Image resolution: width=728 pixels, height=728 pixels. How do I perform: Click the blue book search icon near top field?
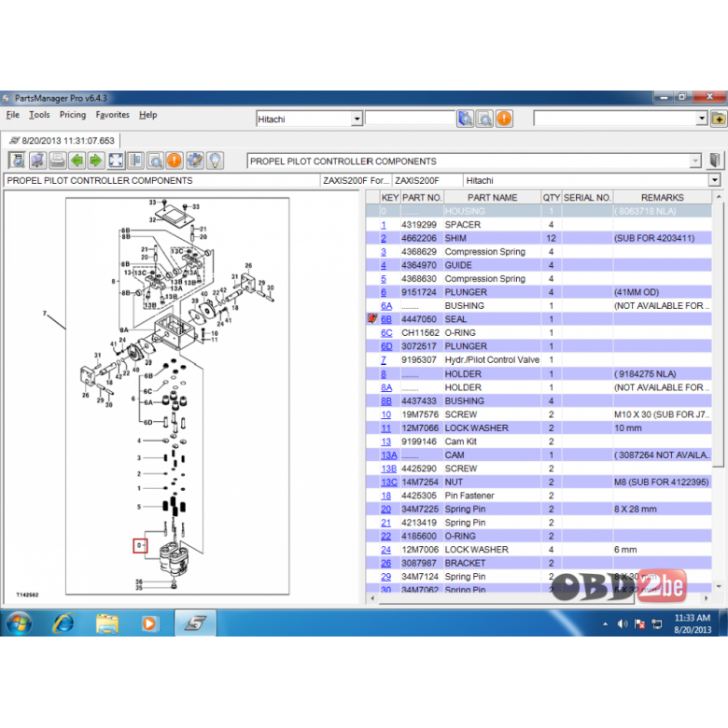(465, 119)
